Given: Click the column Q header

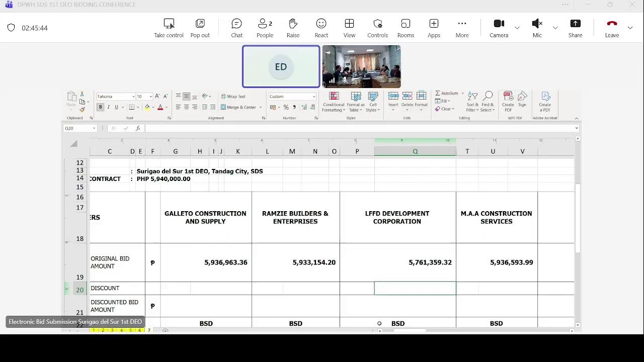Looking at the screenshot, I should click(x=415, y=151).
